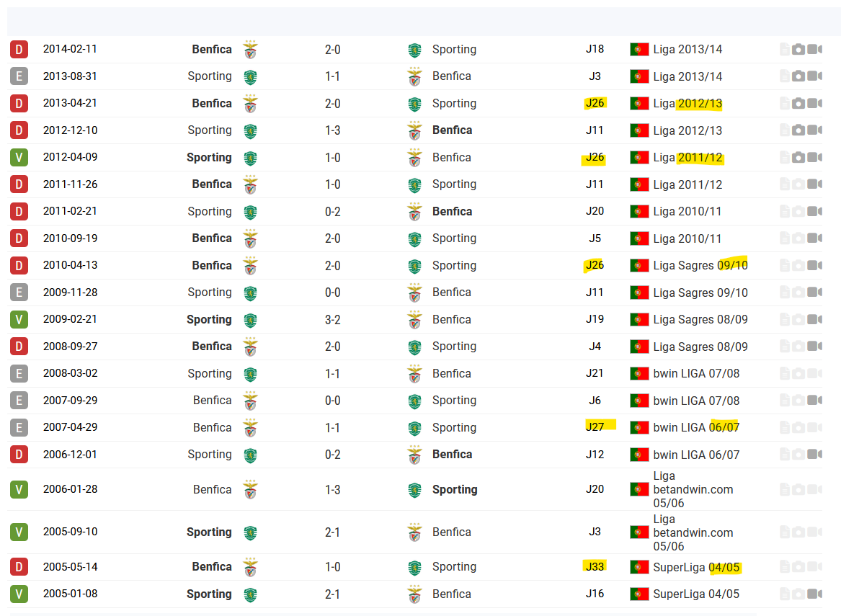Open video icon for the 2011-11-26 match
The height and width of the screenshot is (616, 841).
pos(815,184)
